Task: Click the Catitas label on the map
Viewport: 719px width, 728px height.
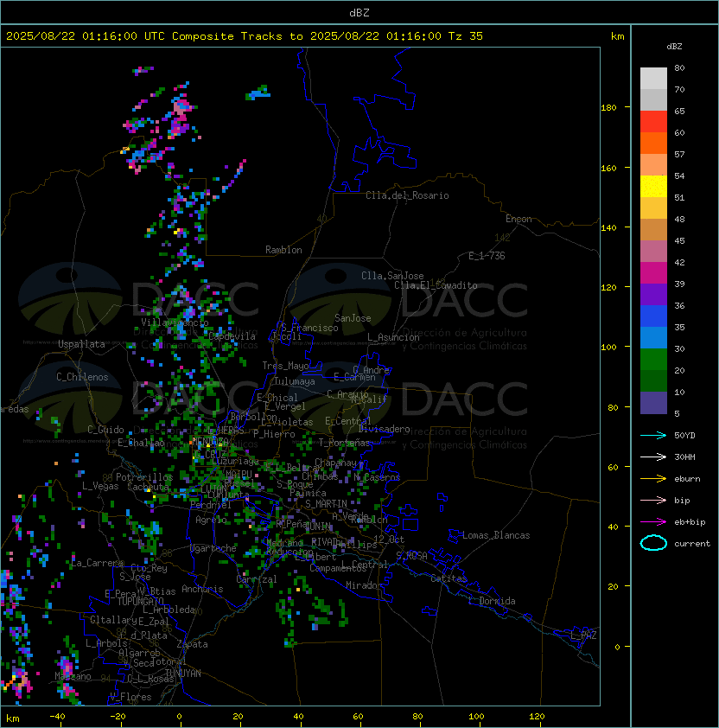Action: (449, 578)
